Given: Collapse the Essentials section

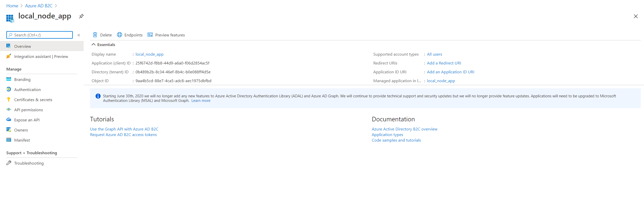Looking at the screenshot, I should [x=94, y=44].
